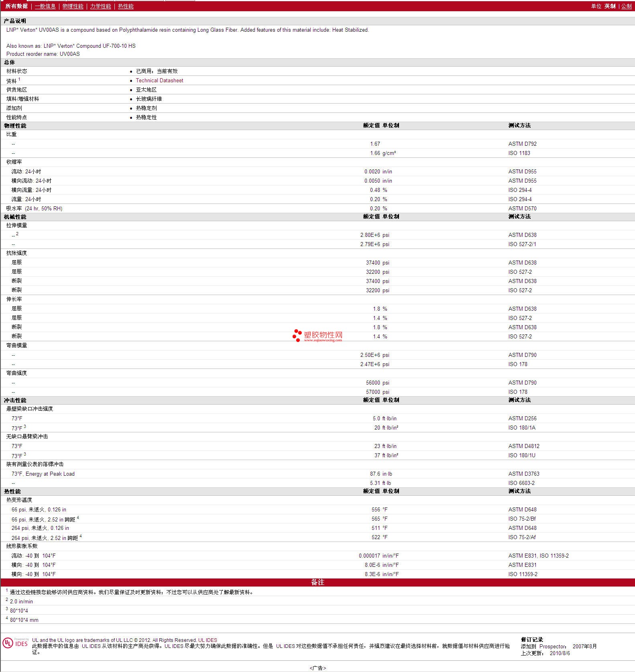Click the 修订记录 heading
This screenshot has height=672, width=635.
[x=532, y=639]
